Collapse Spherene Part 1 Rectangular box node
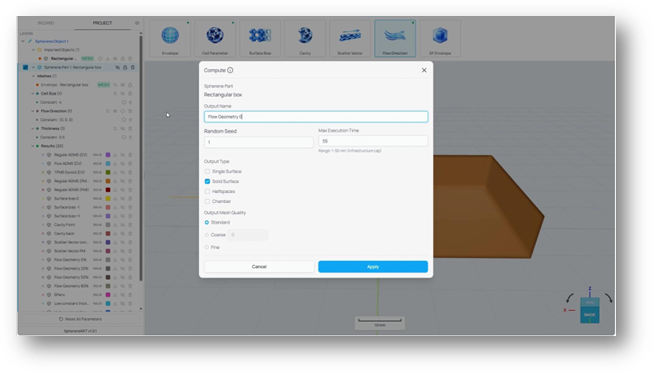 (x=33, y=67)
